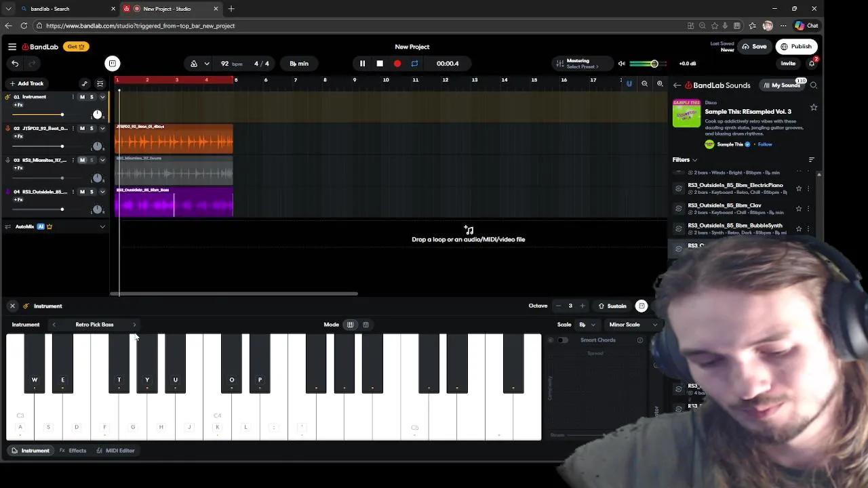The width and height of the screenshot is (868, 488).
Task: Click the Invite button
Action: click(788, 64)
